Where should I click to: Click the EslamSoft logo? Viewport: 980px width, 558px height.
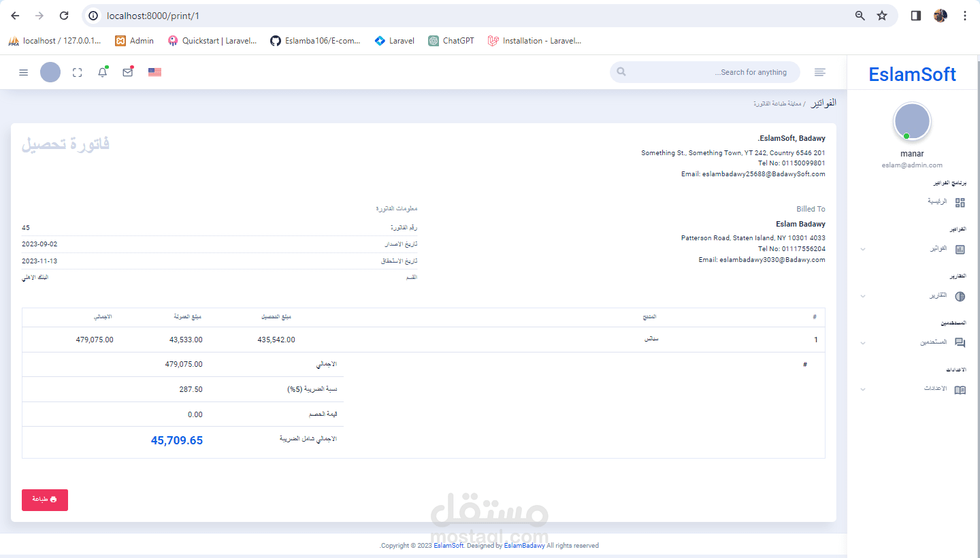(x=912, y=74)
